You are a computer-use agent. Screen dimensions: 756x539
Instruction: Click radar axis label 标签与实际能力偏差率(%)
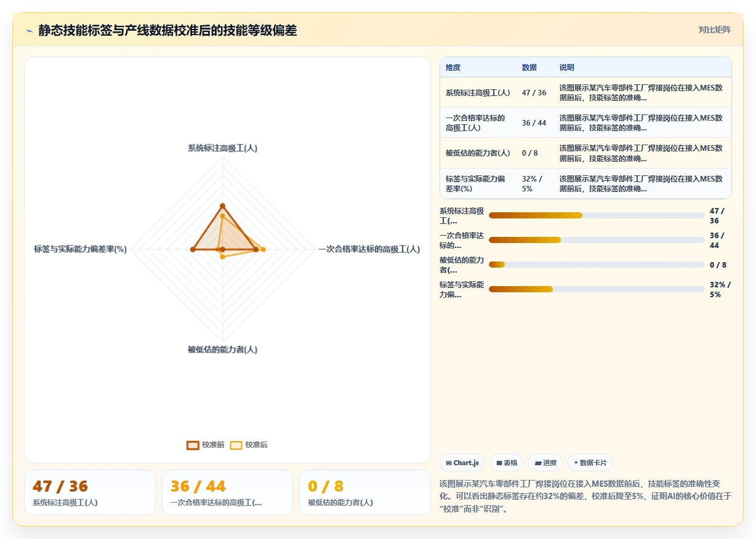pos(80,249)
